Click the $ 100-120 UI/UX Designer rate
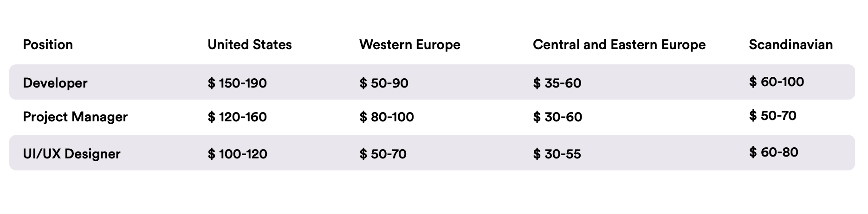The width and height of the screenshot is (868, 214). [237, 154]
